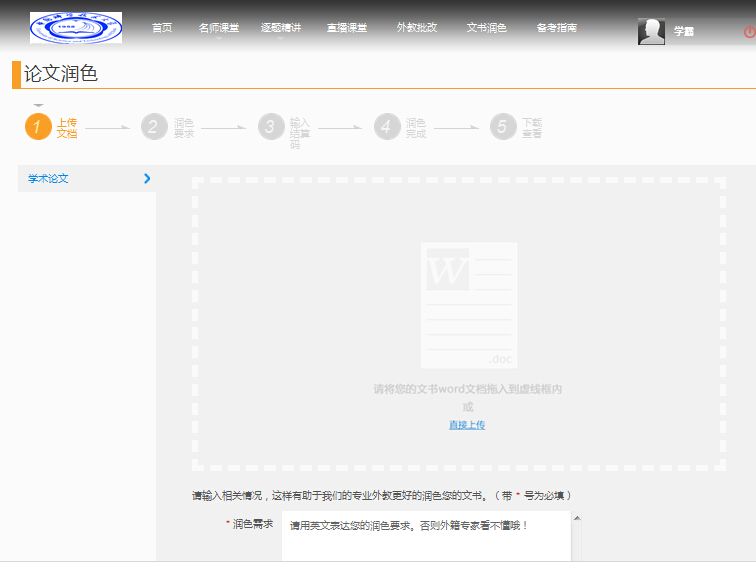Select 学术论文 in the left sidebar
Screen dimensions: 756x562
pyautogui.click(x=49, y=179)
